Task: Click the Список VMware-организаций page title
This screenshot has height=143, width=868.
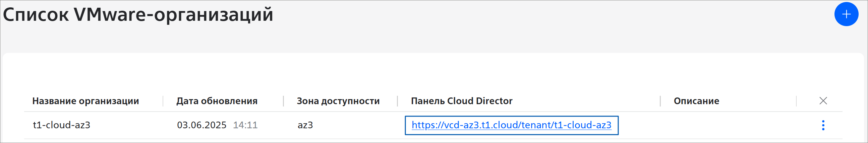Action: click(x=138, y=14)
